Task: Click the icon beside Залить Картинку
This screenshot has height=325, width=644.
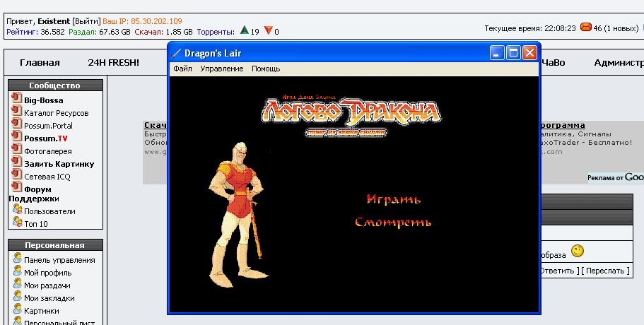Action: 16,162
